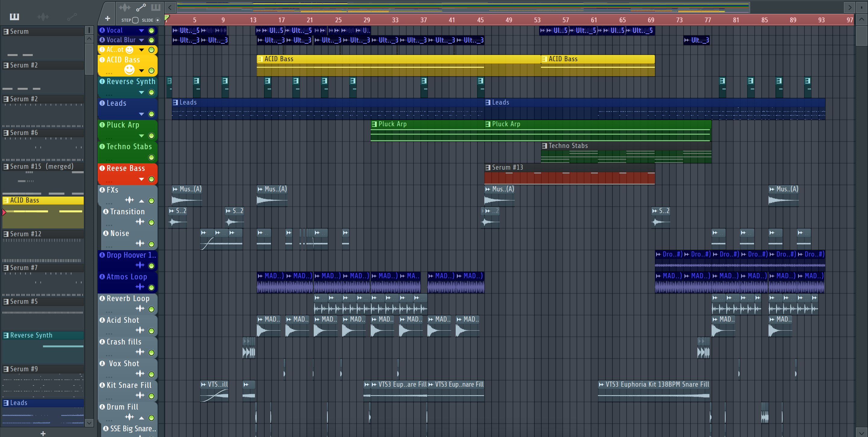Open the Pluck Arp track dropdown arrow
Image resolution: width=868 pixels, height=437 pixels.
coord(142,136)
